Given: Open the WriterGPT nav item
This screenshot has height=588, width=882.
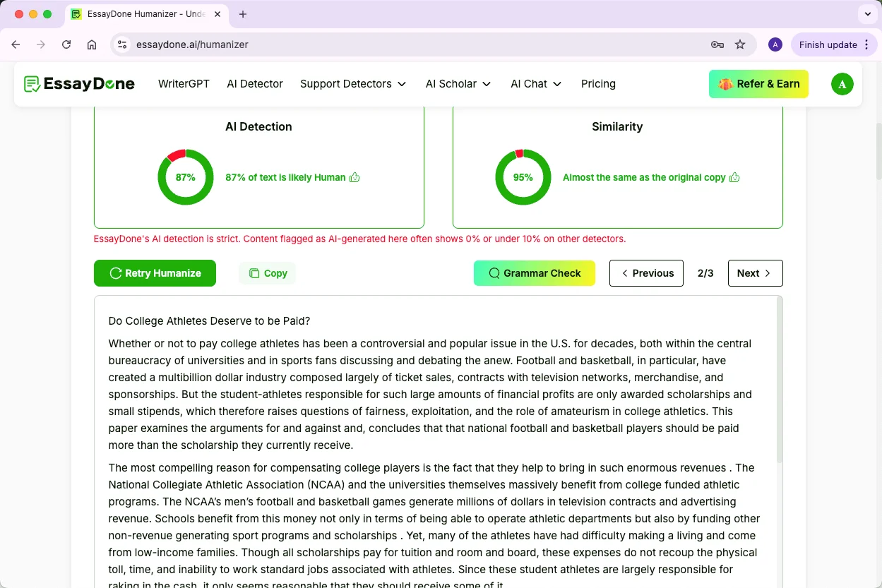Looking at the screenshot, I should [184, 84].
